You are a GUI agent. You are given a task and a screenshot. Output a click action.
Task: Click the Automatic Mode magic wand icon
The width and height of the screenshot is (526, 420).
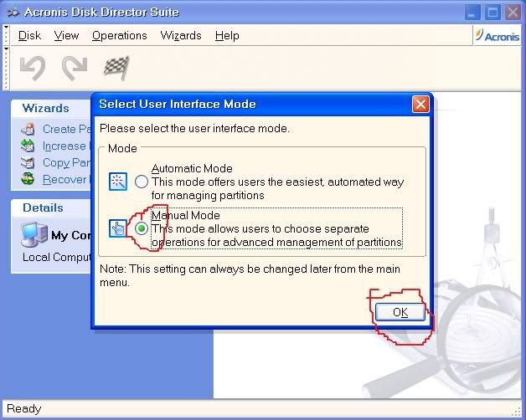coord(118,182)
